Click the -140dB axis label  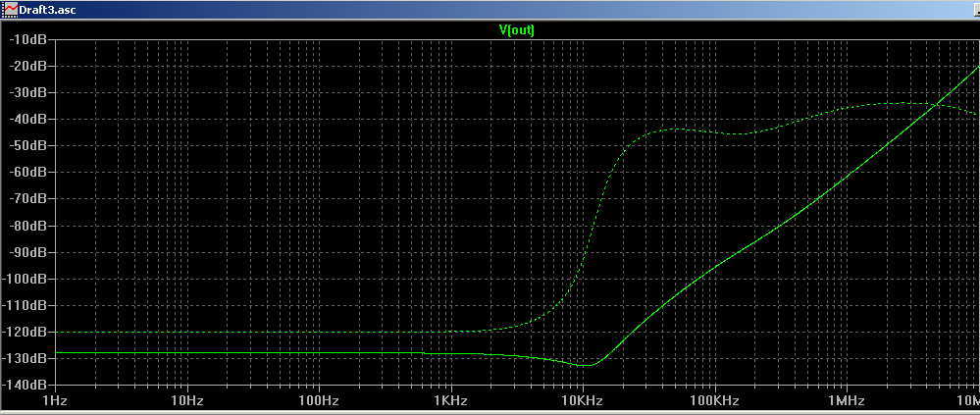(x=25, y=385)
